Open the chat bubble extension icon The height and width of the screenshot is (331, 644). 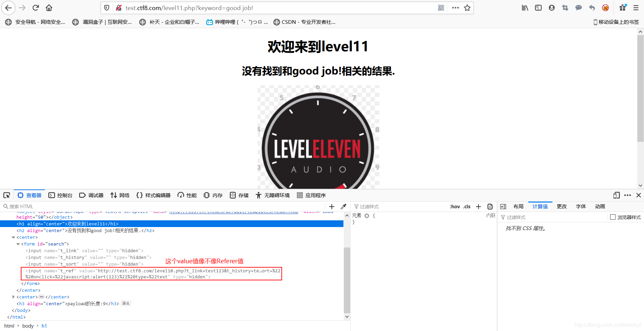tap(579, 8)
